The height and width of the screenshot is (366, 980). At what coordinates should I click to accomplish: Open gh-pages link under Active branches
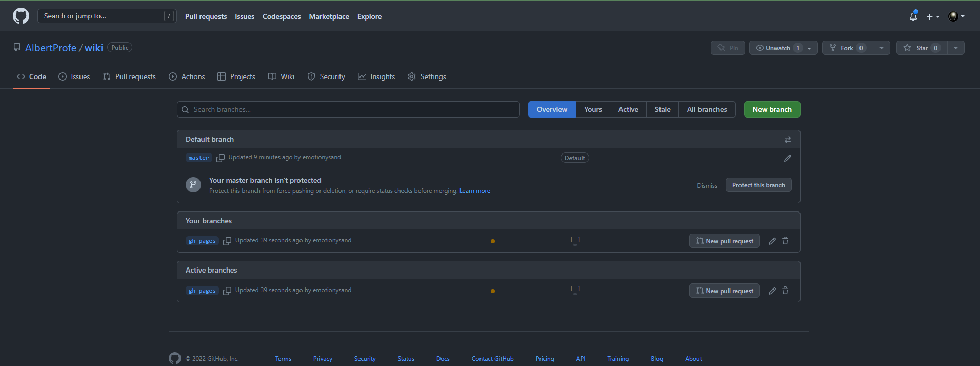pos(202,291)
